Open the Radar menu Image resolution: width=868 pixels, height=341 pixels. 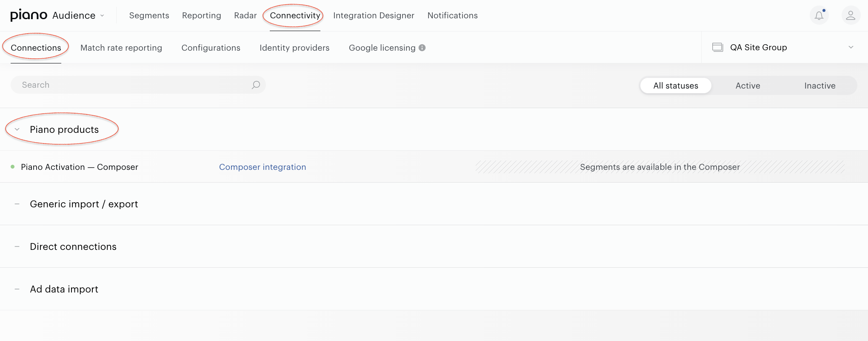tap(246, 16)
